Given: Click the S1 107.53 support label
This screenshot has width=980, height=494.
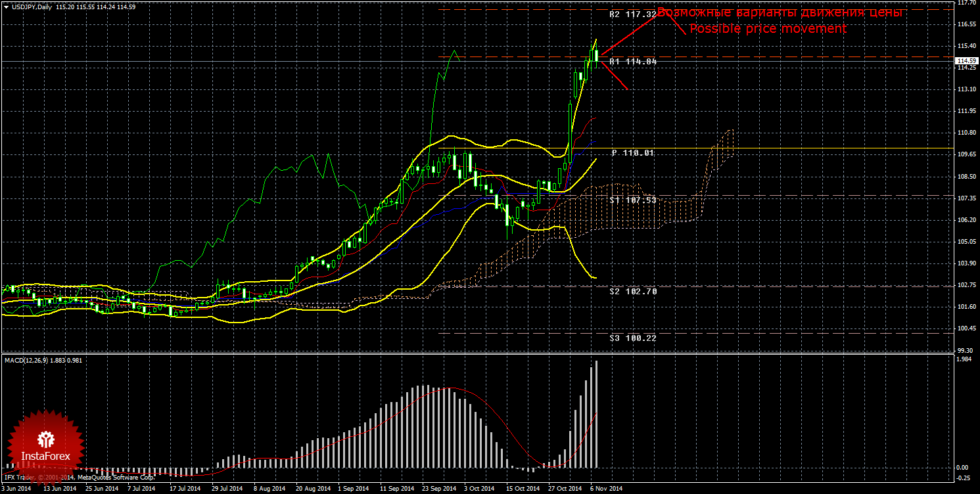Looking at the screenshot, I should [633, 200].
